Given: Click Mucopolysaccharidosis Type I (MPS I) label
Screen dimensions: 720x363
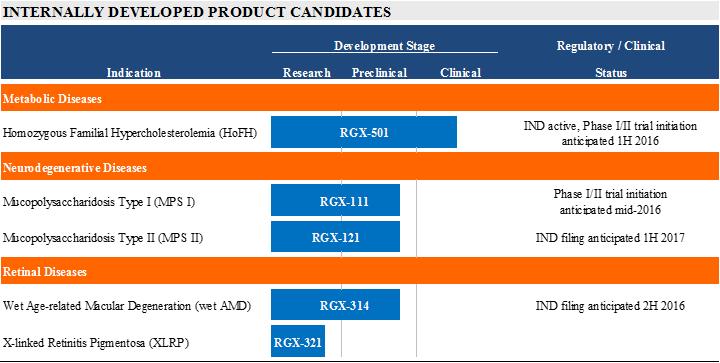Looking at the screenshot, I should click(x=99, y=201).
